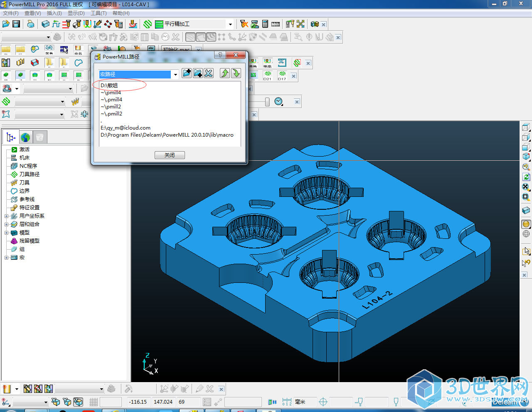Open dropdown in bottom toolbar next to pattern icons

pyautogui.click(x=79, y=389)
